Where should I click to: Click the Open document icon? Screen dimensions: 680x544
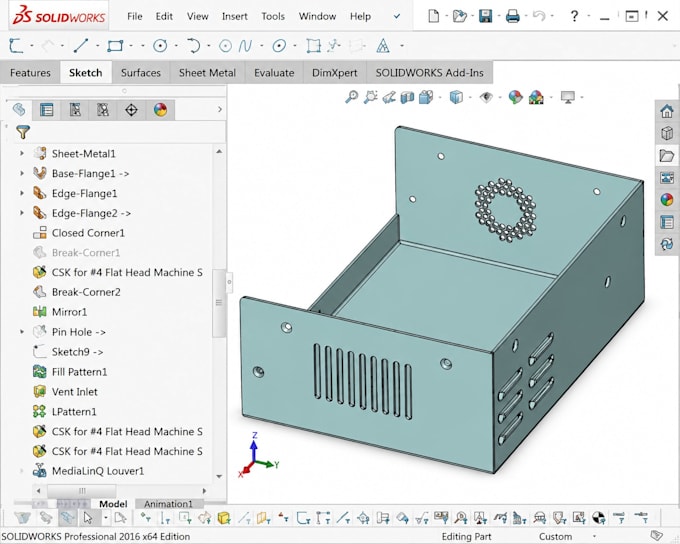[459, 16]
